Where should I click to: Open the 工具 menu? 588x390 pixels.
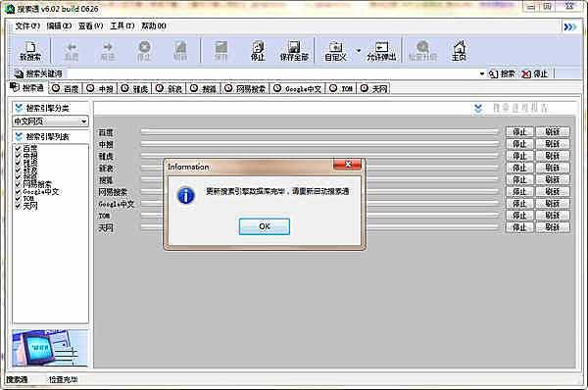[122, 25]
